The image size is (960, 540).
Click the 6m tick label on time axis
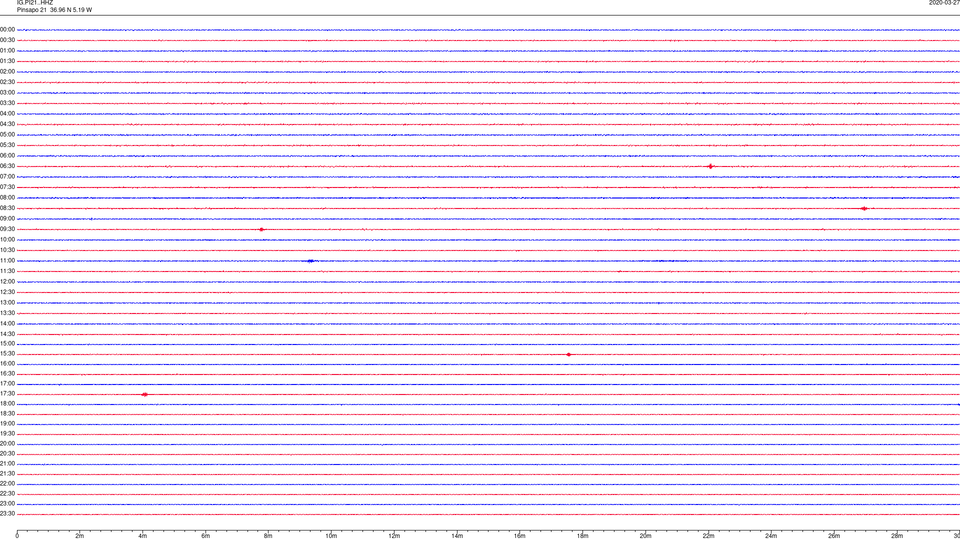(x=206, y=536)
